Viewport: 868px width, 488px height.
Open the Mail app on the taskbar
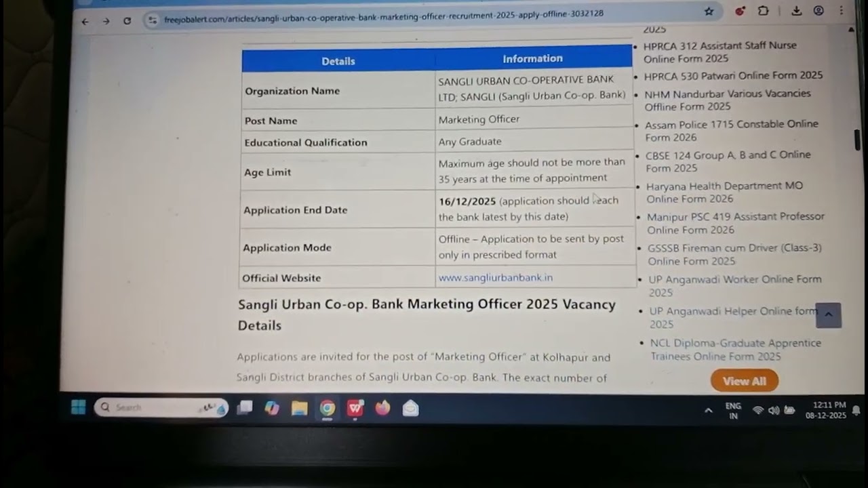coord(411,408)
